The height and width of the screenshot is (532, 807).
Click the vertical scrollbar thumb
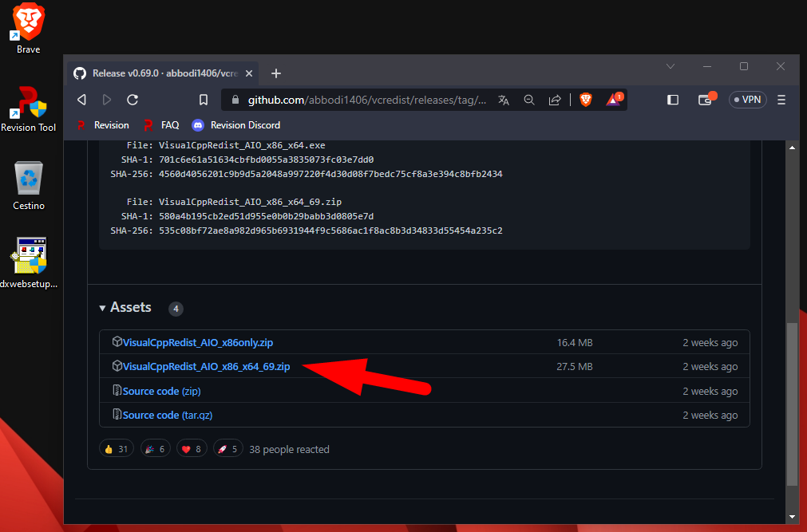click(792, 404)
